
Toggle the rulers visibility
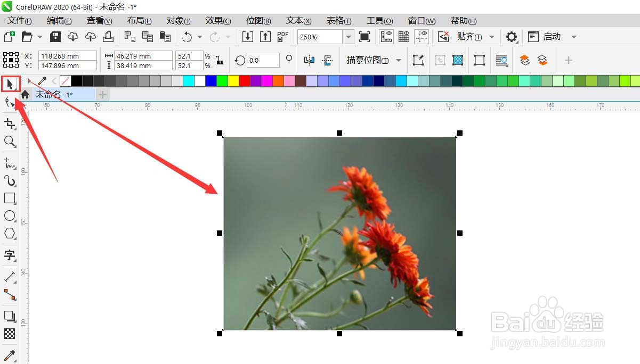386,36
